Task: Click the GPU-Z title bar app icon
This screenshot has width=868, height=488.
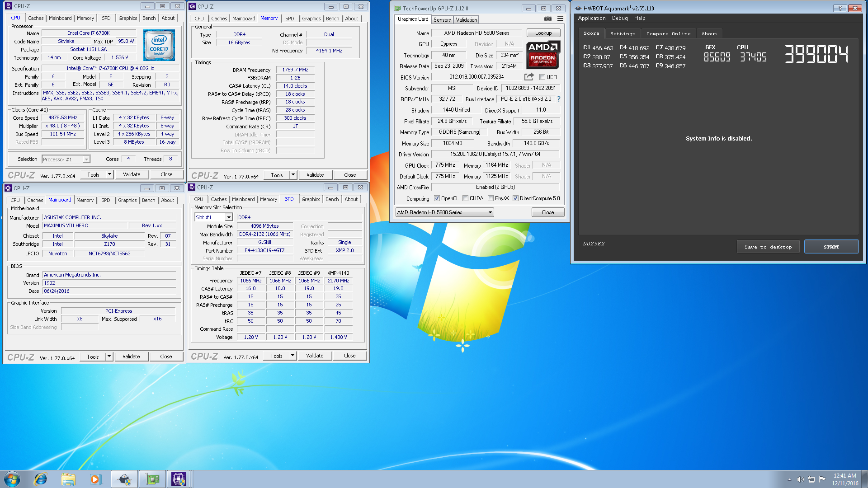Action: (x=397, y=8)
